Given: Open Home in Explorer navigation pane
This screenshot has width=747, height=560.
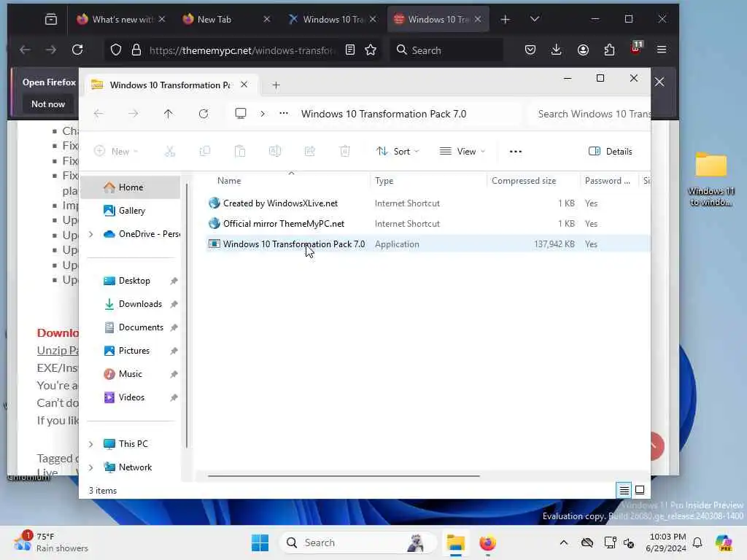Looking at the screenshot, I should 130,187.
